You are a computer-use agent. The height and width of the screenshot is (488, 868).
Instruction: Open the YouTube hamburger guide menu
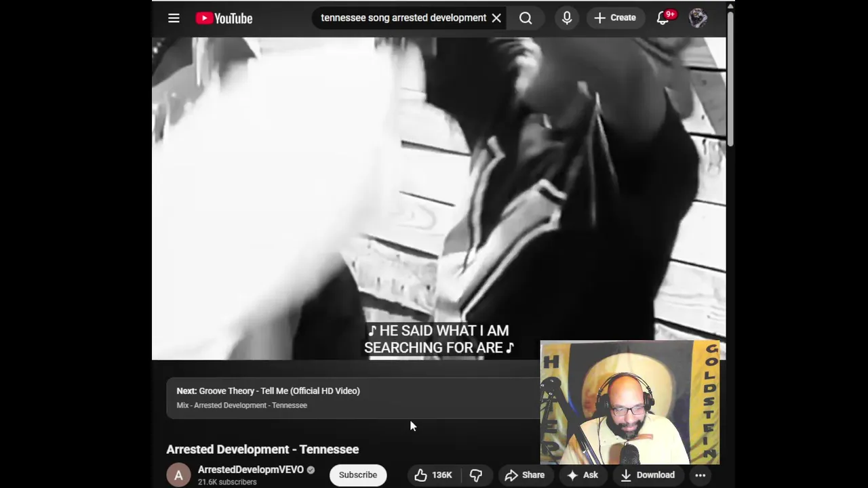click(x=174, y=18)
